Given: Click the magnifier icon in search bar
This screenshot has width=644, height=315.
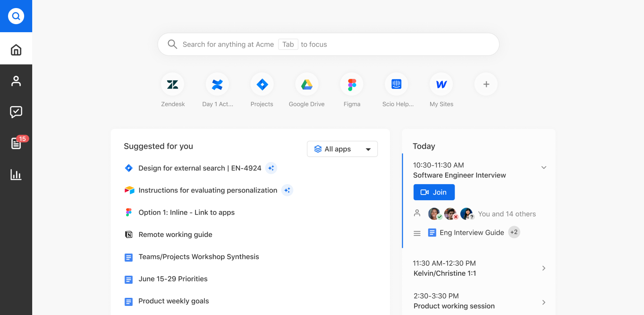Looking at the screenshot, I should [172, 44].
